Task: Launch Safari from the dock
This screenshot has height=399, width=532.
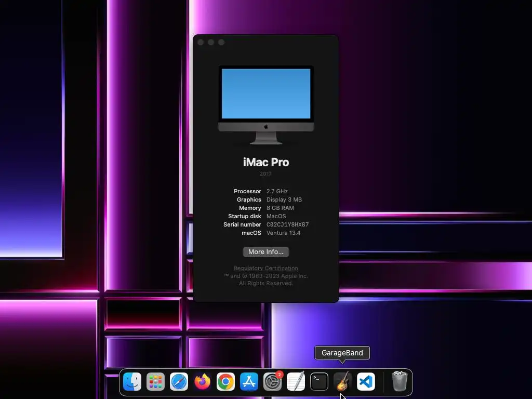Action: pyautogui.click(x=179, y=381)
